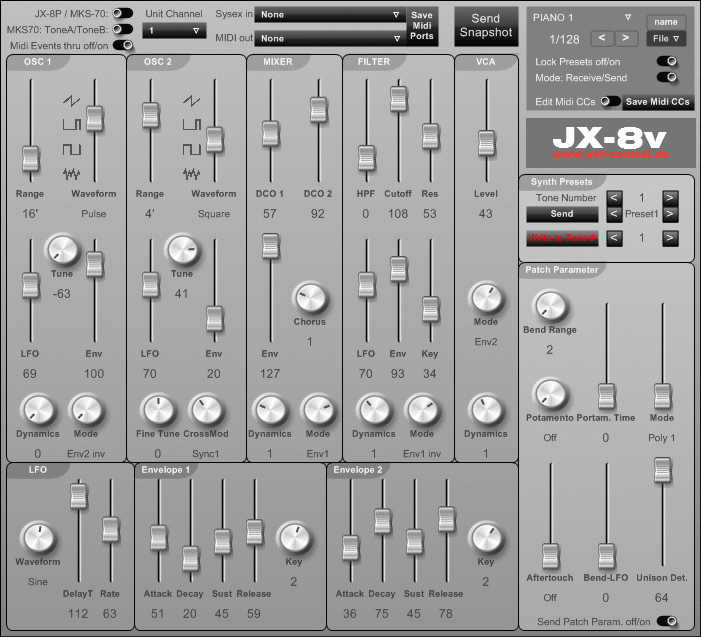Click the Potamento knob
Screen dimensions: 701x637
(x=550, y=394)
